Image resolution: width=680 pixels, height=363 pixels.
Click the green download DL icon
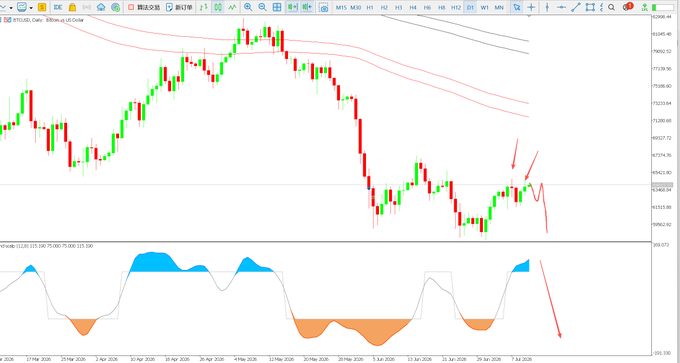coord(644,7)
